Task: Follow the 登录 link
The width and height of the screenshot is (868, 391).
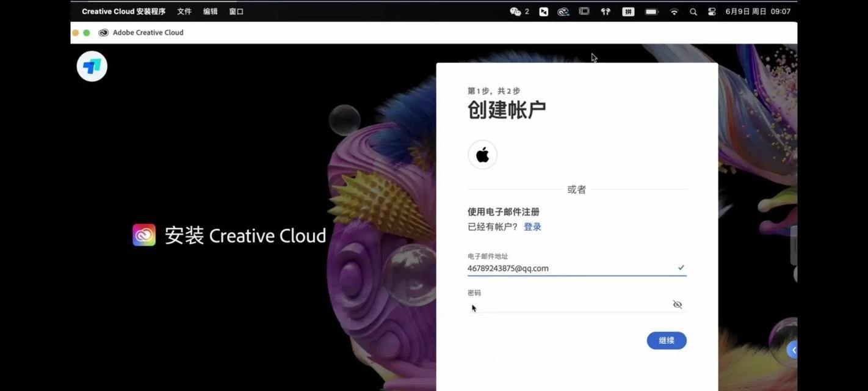Action: pos(532,227)
